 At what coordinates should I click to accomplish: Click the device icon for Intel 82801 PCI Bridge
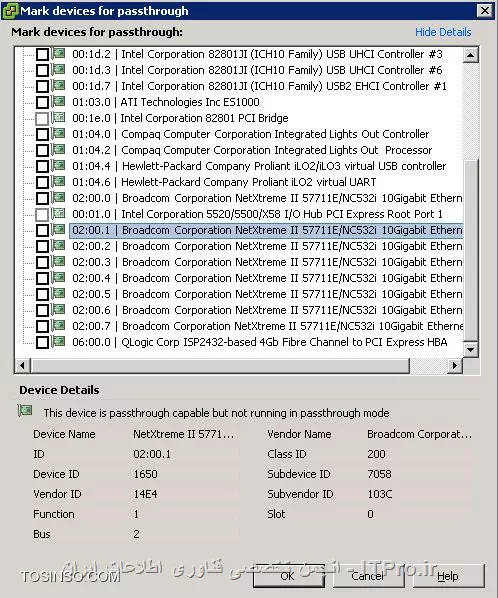pos(58,118)
